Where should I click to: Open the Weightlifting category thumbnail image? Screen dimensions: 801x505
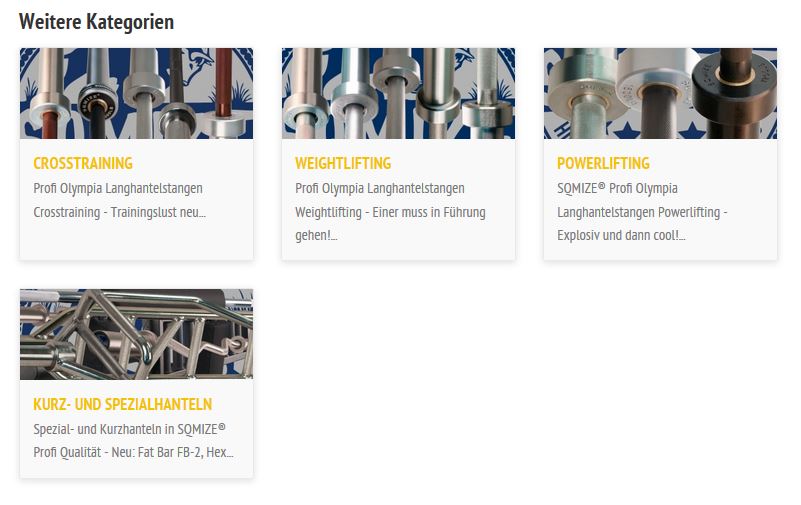(398, 93)
